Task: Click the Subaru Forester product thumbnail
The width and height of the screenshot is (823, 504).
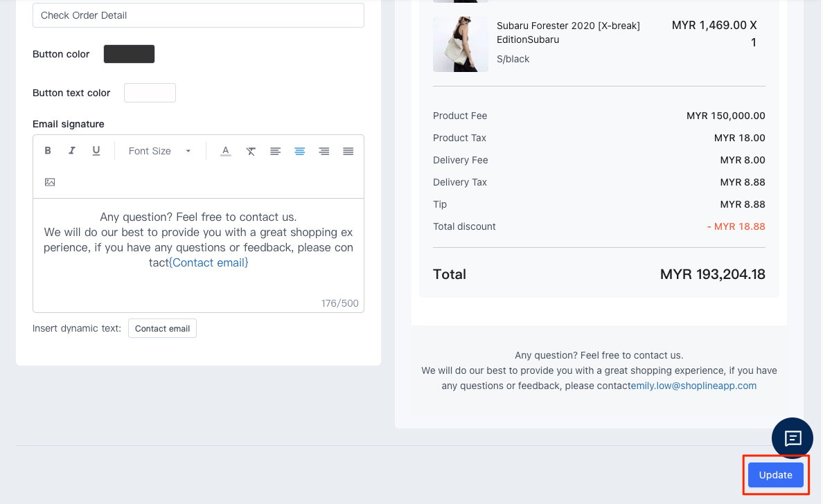Action: coord(461,44)
